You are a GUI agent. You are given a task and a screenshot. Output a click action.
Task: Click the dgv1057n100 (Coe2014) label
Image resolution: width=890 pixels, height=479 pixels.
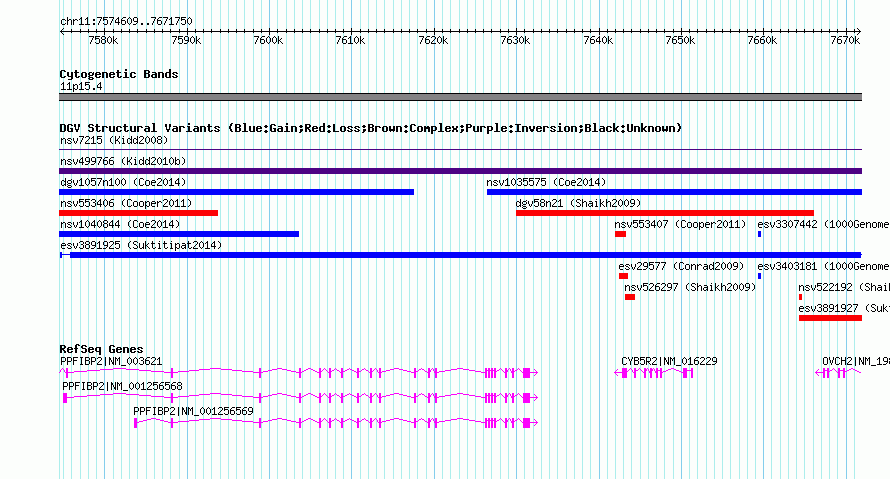123,182
